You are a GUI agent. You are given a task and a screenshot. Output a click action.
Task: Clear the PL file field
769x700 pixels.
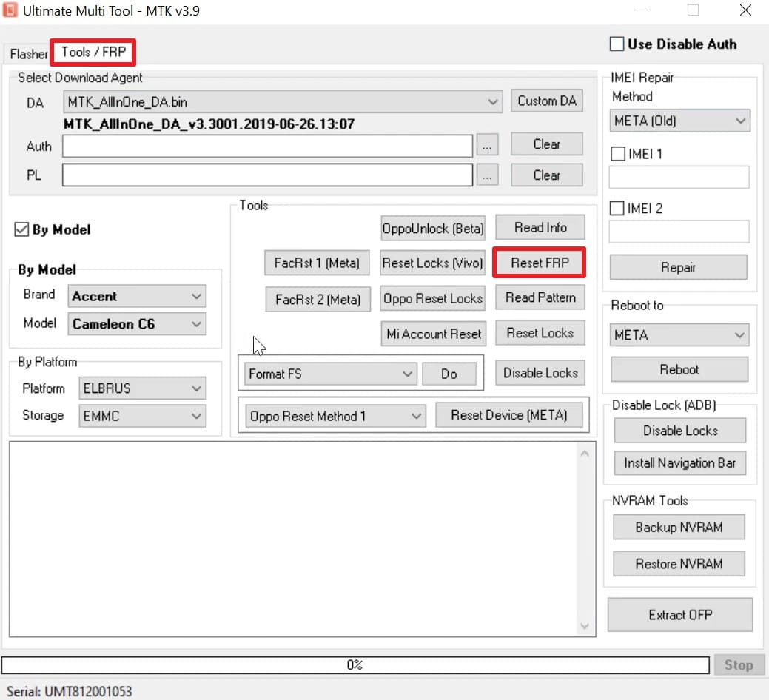click(547, 175)
